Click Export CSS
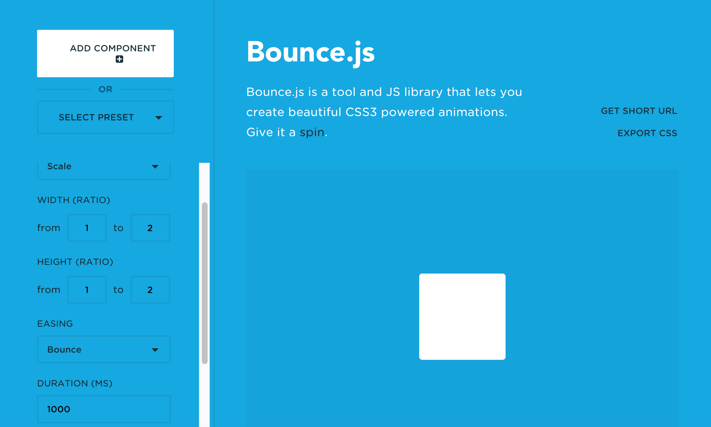Image resolution: width=711 pixels, height=427 pixels. tap(646, 133)
